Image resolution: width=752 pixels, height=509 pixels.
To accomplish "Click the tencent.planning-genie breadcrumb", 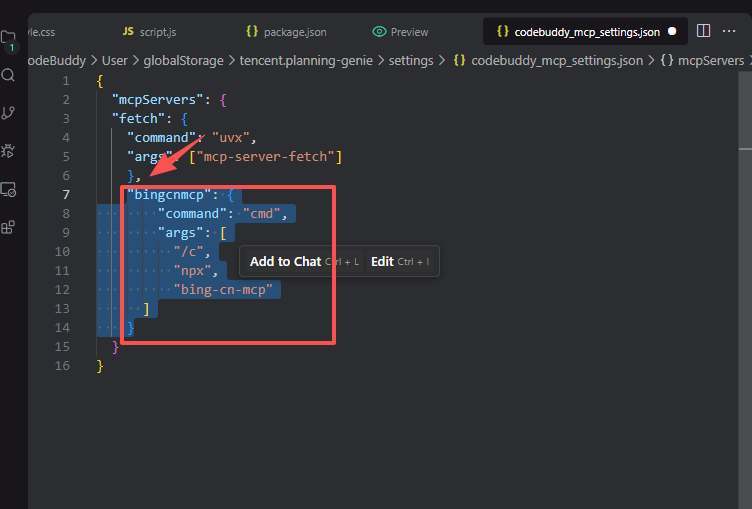I will pyautogui.click(x=306, y=60).
